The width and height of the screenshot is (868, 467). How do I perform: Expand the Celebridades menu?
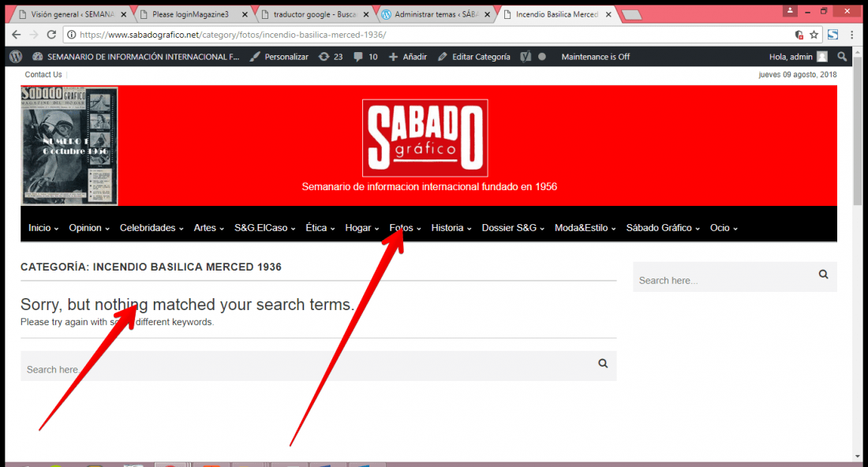pos(152,227)
